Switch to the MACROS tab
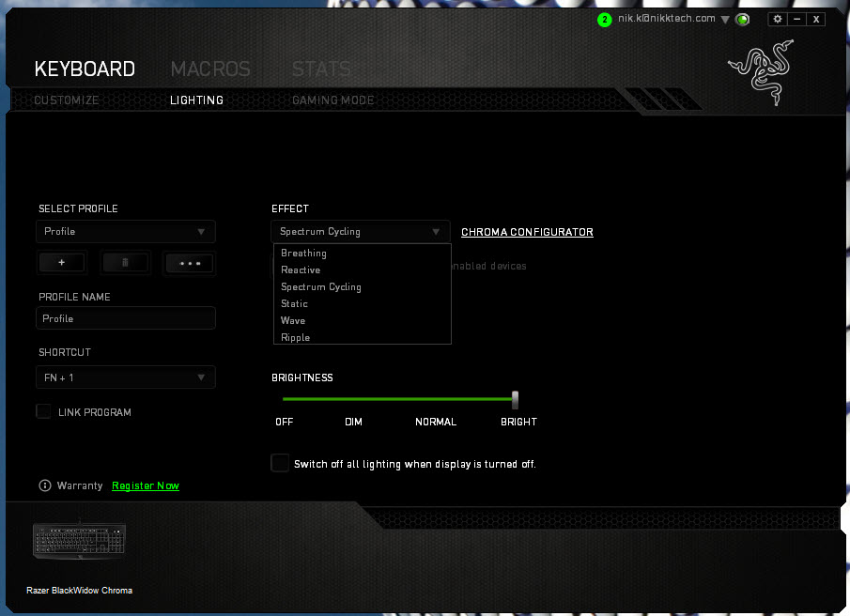The height and width of the screenshot is (616, 850). point(210,69)
